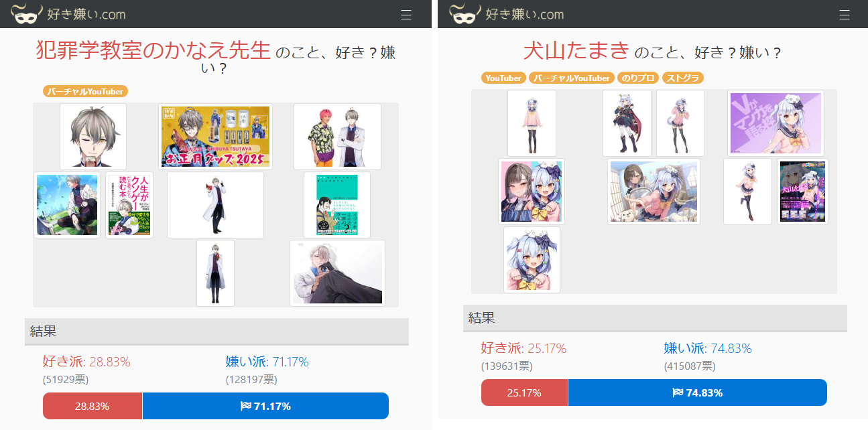Click the 犬山たまき title link
The height and width of the screenshot is (430, 868).
click(x=576, y=50)
